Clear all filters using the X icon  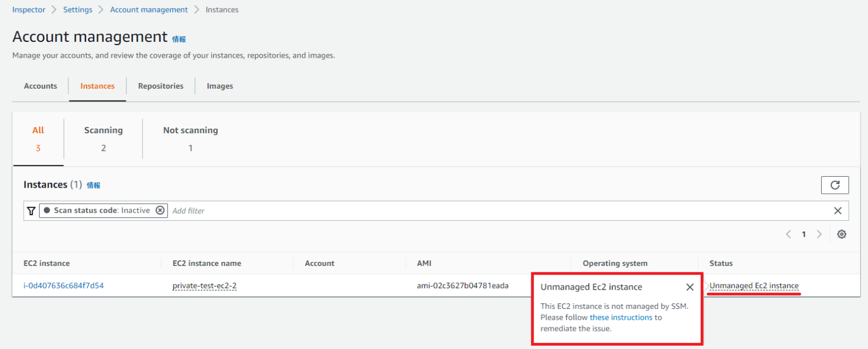(x=838, y=210)
